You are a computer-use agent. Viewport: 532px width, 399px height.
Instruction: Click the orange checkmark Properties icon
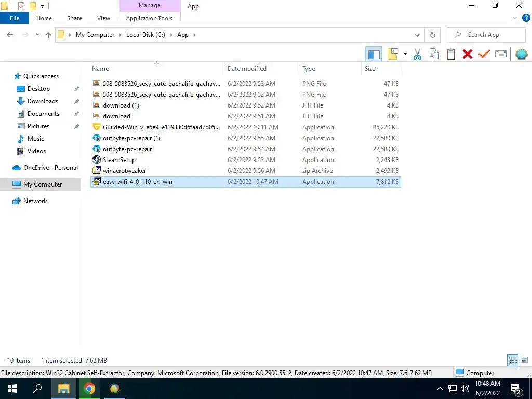pyautogui.click(x=484, y=54)
